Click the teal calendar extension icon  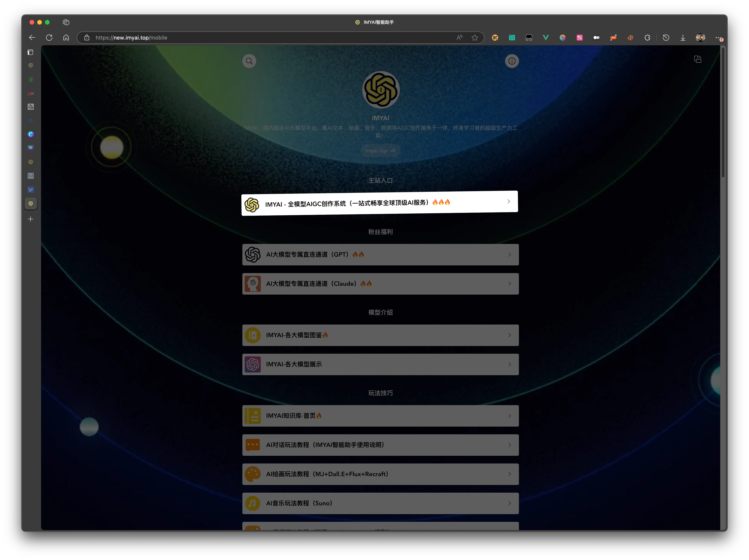(512, 38)
